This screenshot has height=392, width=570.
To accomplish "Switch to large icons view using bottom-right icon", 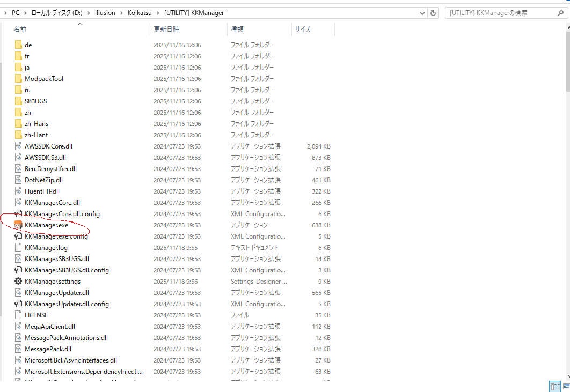I will [565, 387].
